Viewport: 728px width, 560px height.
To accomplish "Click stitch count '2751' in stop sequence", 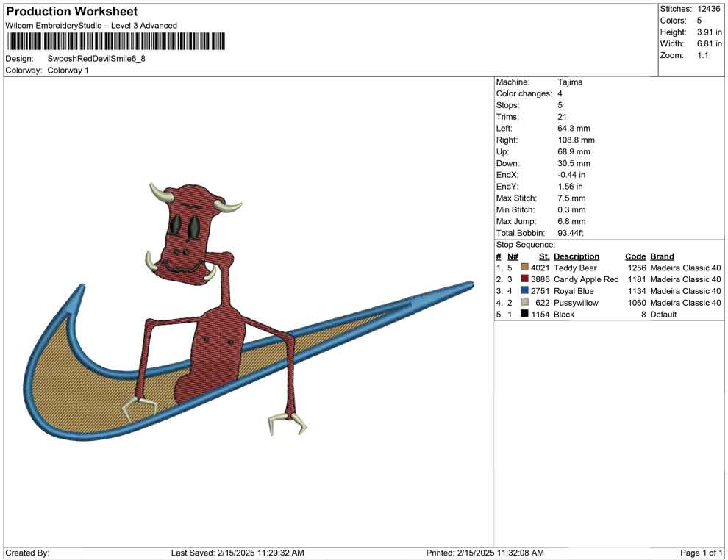I will (540, 291).
